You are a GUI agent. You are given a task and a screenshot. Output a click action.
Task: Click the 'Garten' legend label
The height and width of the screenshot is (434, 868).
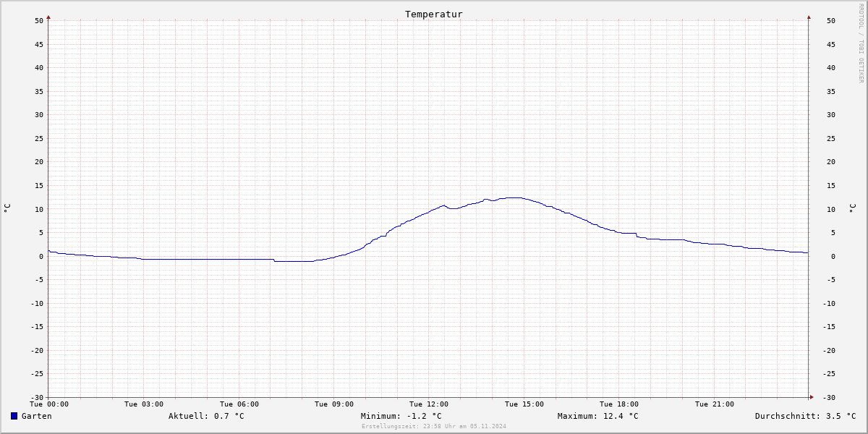(37, 416)
